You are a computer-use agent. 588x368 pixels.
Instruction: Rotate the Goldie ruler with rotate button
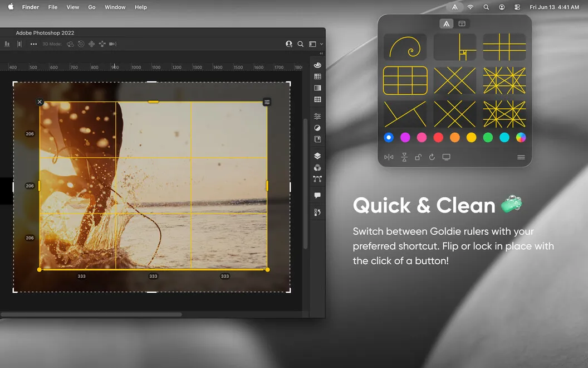(432, 157)
